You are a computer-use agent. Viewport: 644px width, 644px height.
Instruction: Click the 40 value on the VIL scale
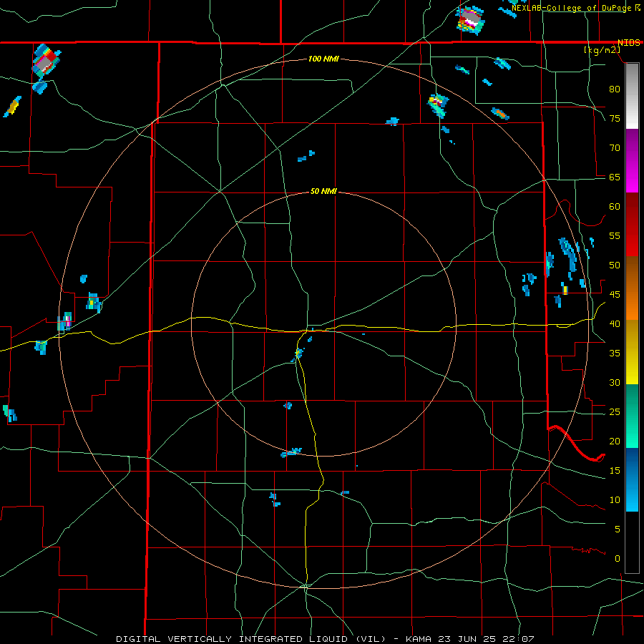[615, 323]
